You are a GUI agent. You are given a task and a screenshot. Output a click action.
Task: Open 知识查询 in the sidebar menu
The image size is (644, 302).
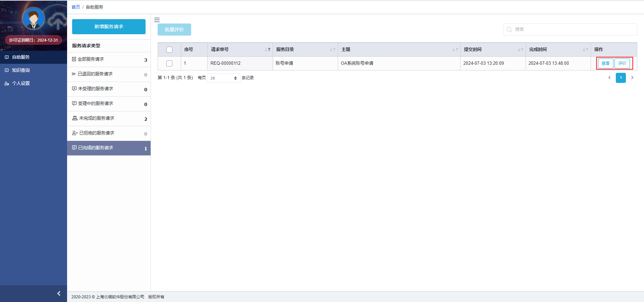[x=21, y=70]
